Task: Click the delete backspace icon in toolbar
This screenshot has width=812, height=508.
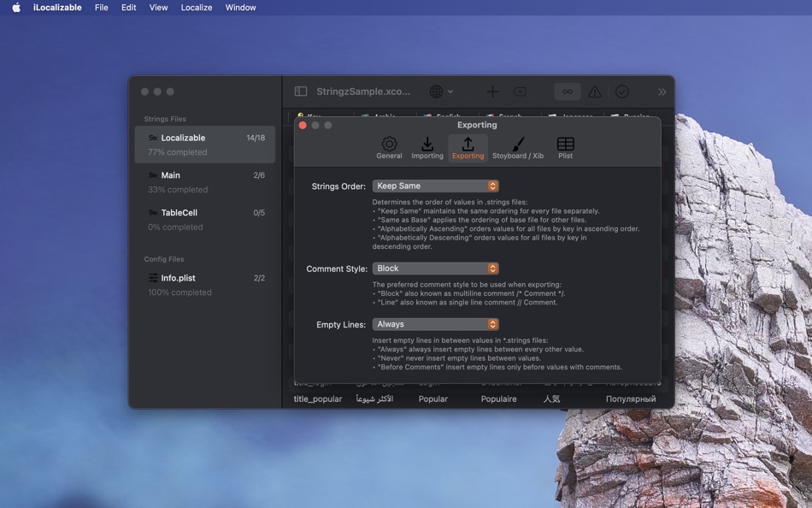Action: click(x=520, y=92)
